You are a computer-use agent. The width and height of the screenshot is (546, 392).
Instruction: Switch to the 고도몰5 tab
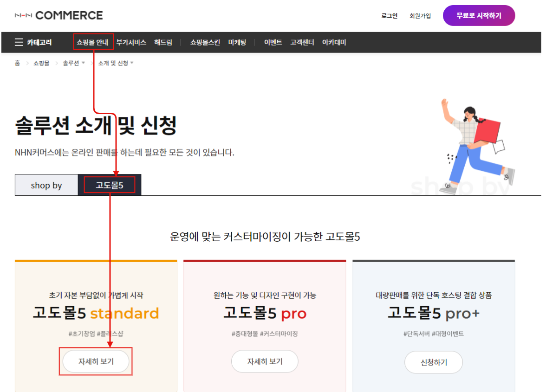pos(110,185)
